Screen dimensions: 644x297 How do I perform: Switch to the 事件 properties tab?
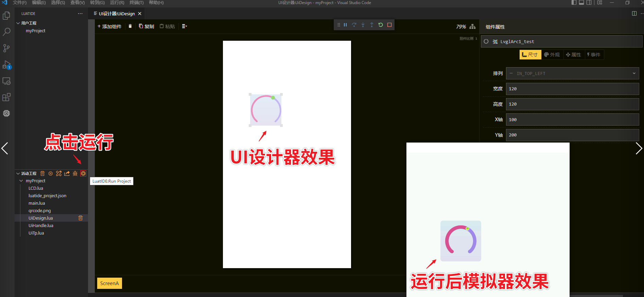point(594,55)
